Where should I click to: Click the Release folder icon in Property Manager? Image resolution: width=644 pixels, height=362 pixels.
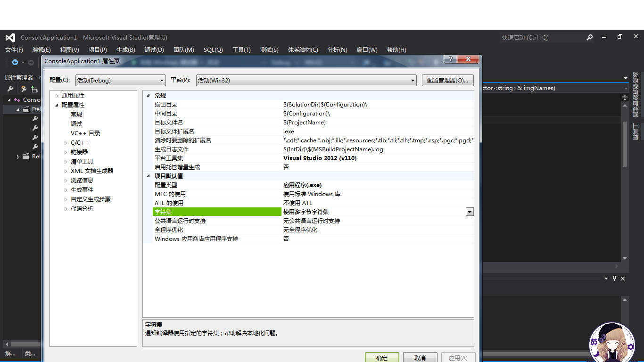(26, 156)
